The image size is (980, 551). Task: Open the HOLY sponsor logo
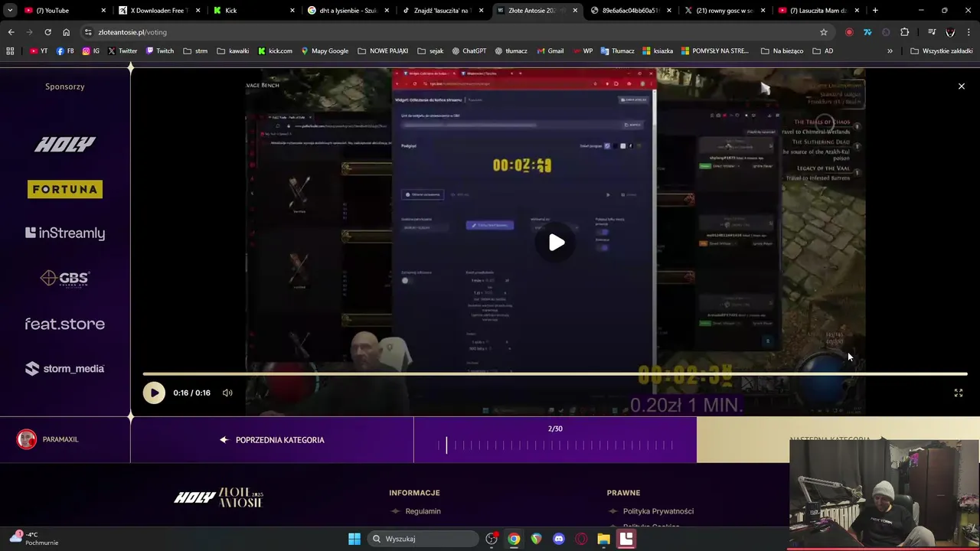[x=65, y=144]
